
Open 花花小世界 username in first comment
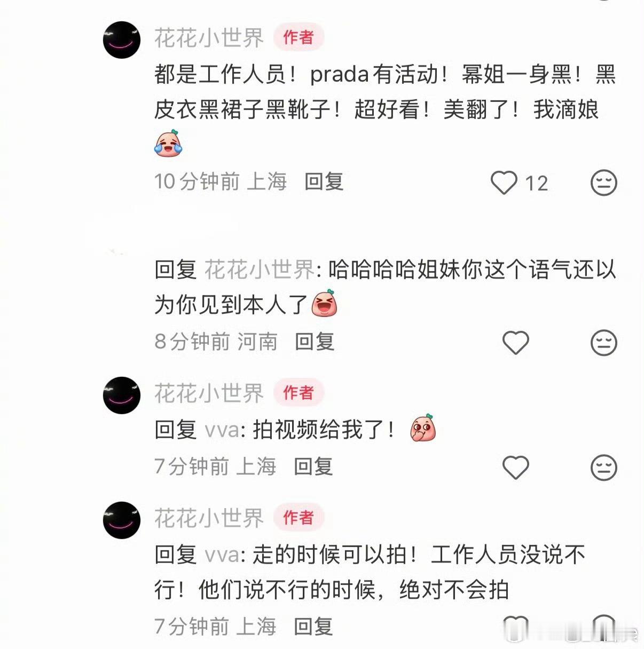click(x=209, y=38)
